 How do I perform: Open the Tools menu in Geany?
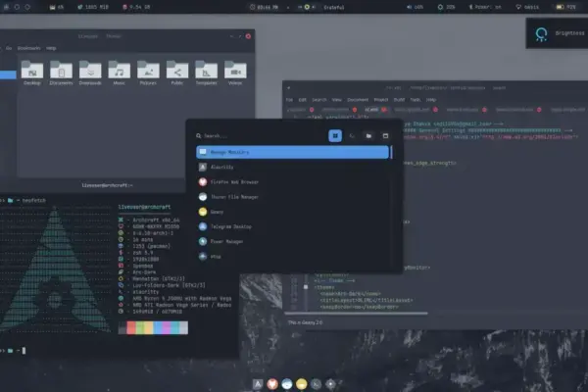416,100
